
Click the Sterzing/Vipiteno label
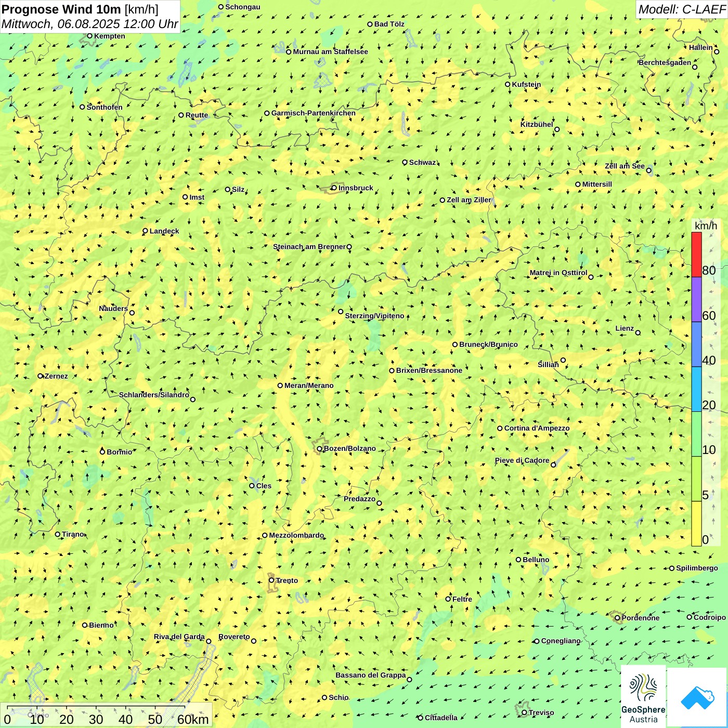374,316
